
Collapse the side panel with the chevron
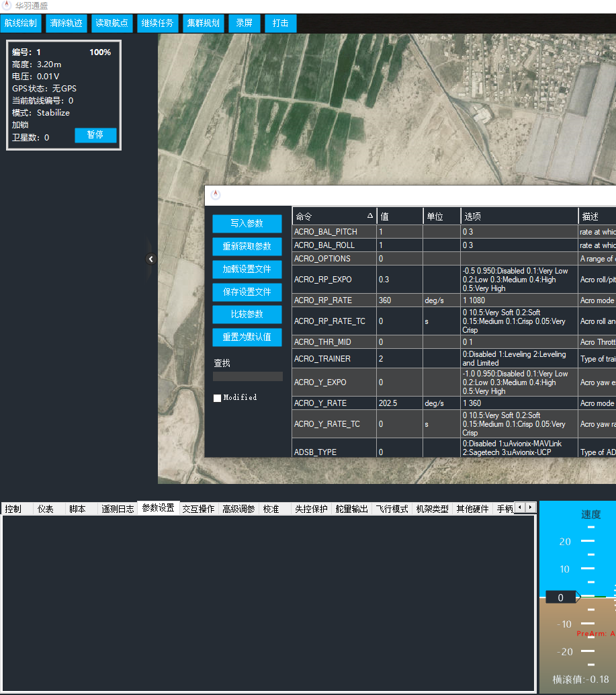coord(151,259)
